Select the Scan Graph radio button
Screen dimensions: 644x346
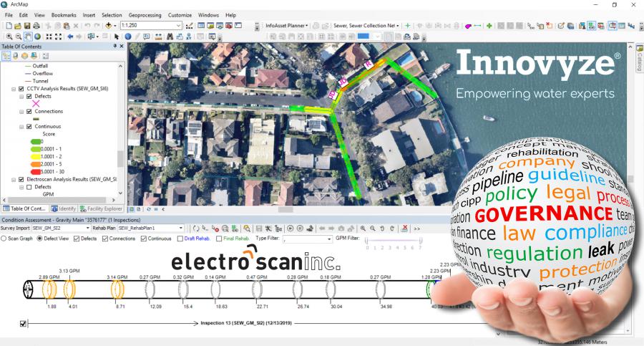[4, 239]
